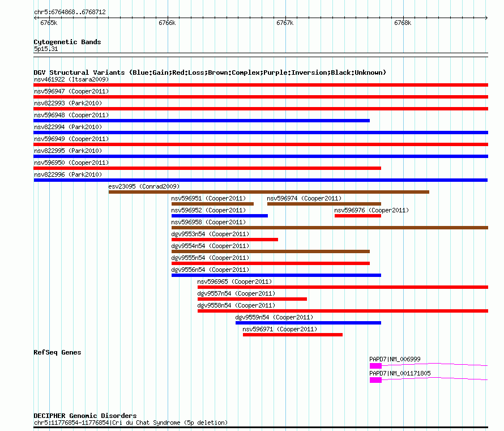Click the dgv9558n54 (Cooper2011) label

coord(236,305)
